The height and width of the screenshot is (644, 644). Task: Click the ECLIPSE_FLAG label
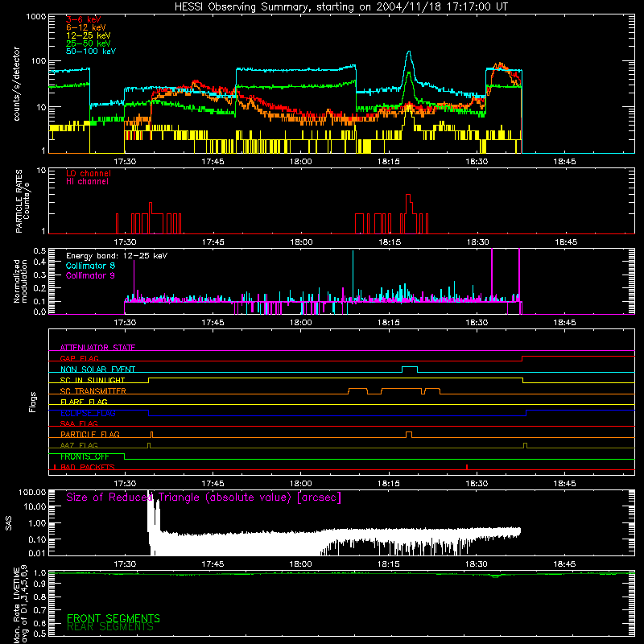88,413
